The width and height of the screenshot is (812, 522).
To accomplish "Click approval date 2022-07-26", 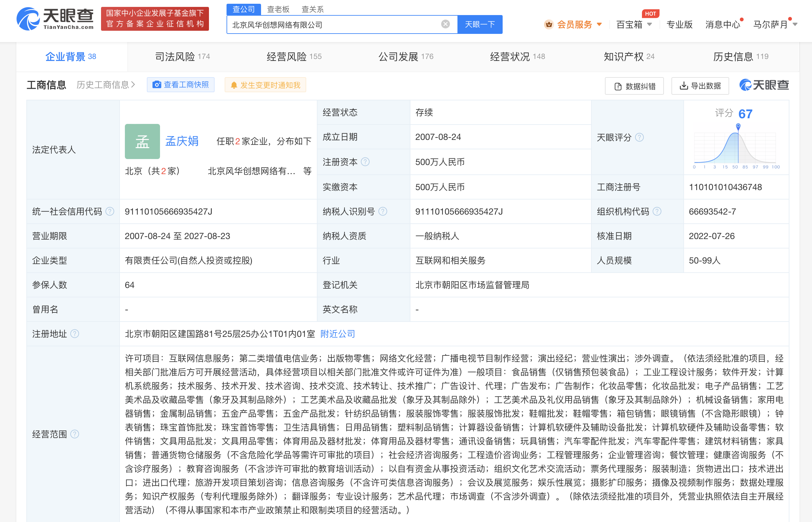I will click(x=712, y=236).
